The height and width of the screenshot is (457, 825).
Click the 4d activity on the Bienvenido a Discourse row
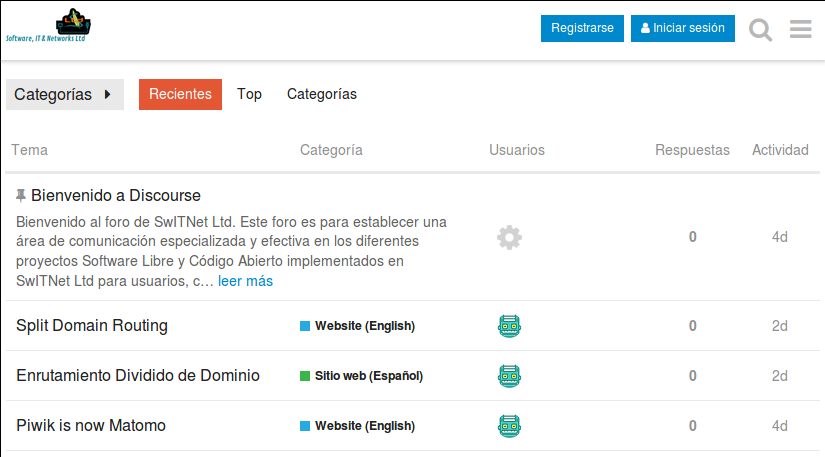point(780,237)
